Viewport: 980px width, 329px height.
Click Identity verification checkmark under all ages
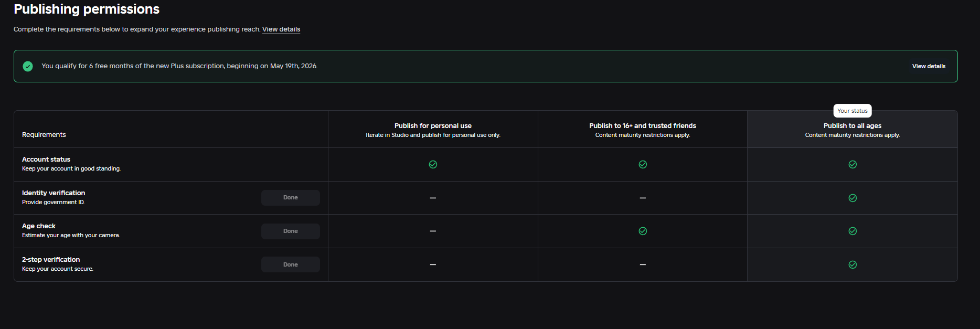pyautogui.click(x=853, y=198)
